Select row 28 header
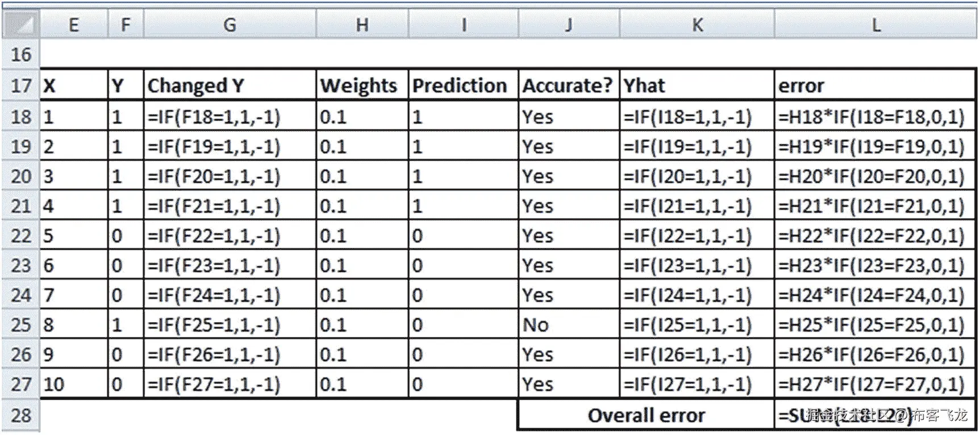 pyautogui.click(x=21, y=415)
